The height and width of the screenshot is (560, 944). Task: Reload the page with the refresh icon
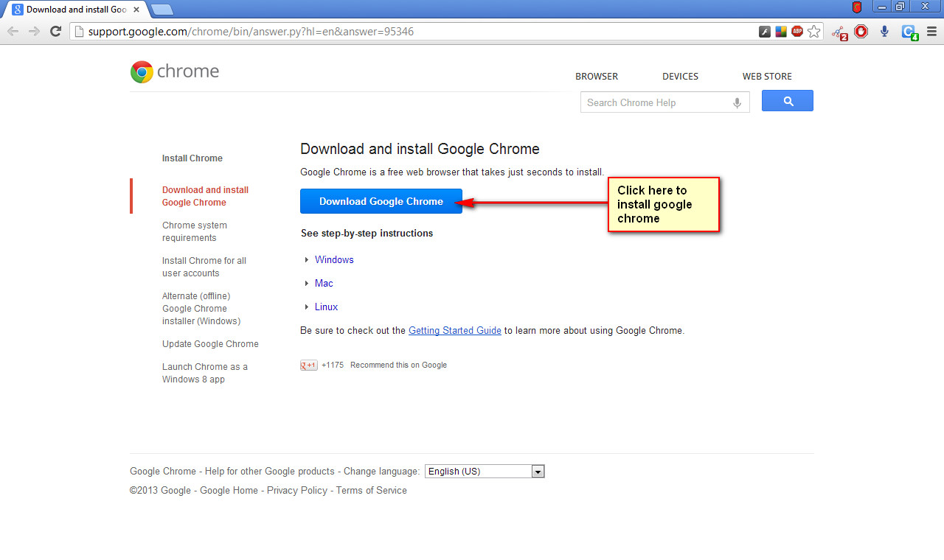[55, 31]
